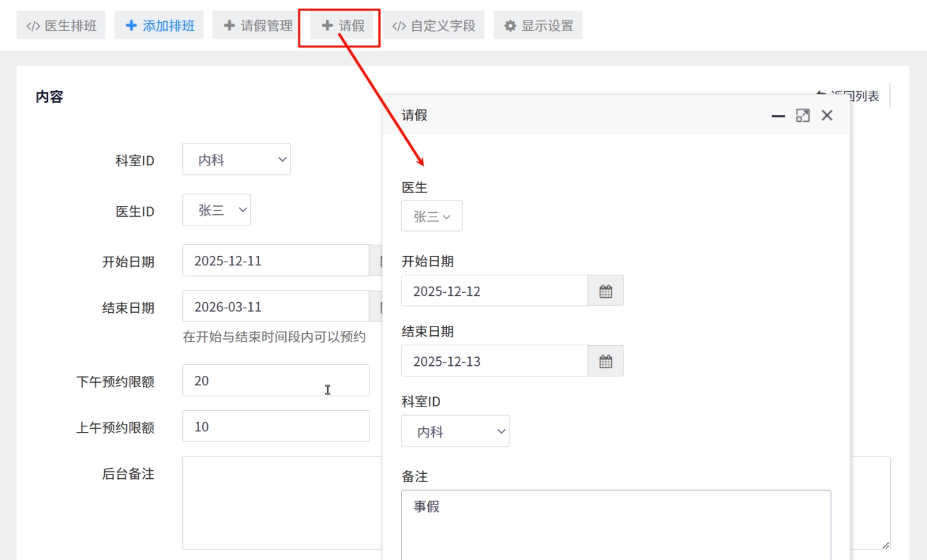Switch to the 医生排班 tab
Screen dimensions: 927x560
click(61, 26)
